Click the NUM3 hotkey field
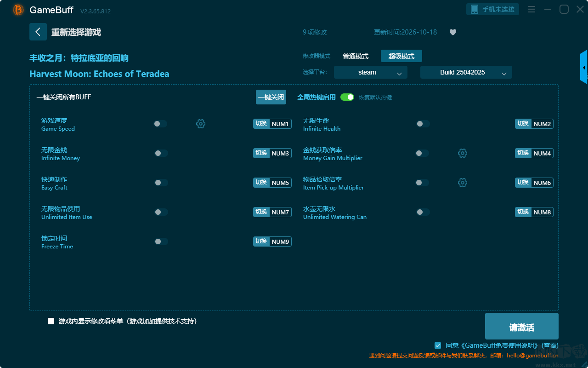The image size is (588, 368). [x=280, y=153]
